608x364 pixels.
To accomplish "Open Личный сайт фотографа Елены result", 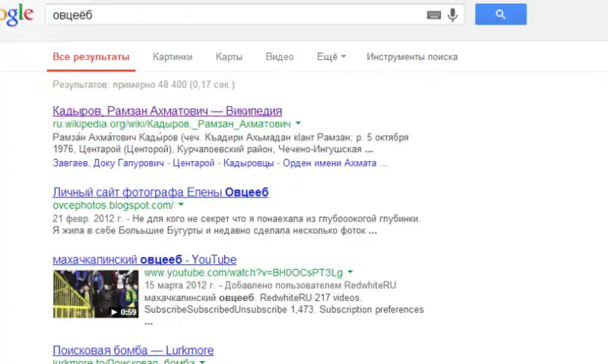I will click(160, 192).
